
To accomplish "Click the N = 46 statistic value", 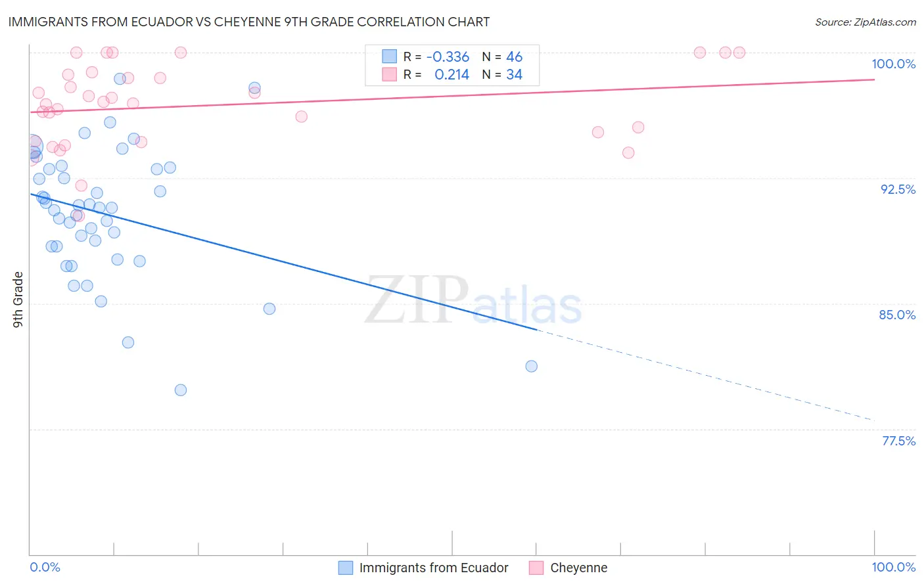I will (502, 56).
